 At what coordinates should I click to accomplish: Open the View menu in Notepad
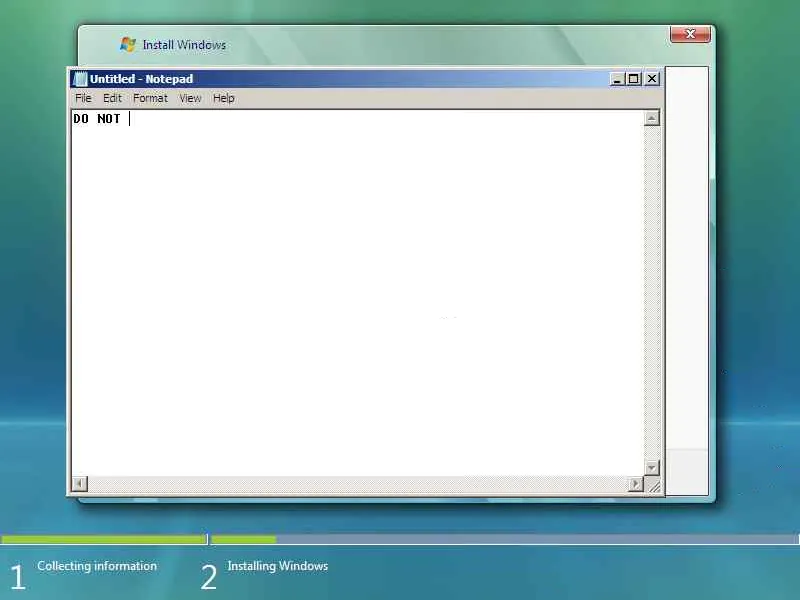[190, 98]
